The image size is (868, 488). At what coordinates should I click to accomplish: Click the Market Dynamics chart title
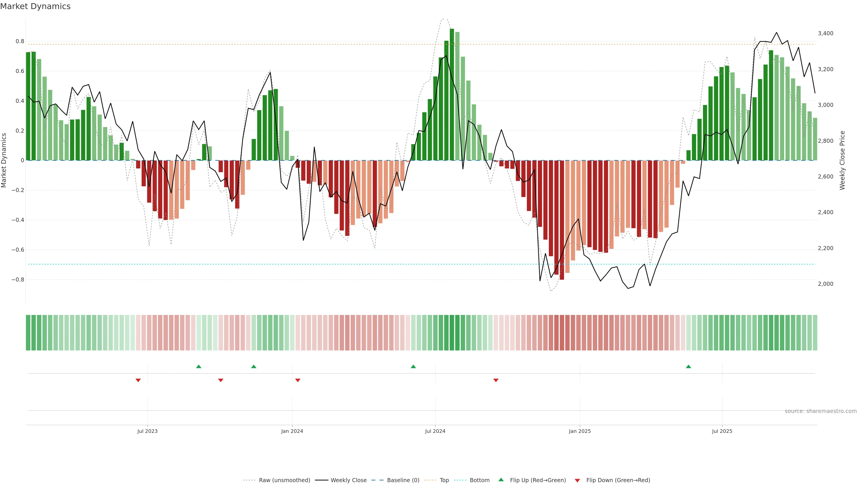(35, 6)
